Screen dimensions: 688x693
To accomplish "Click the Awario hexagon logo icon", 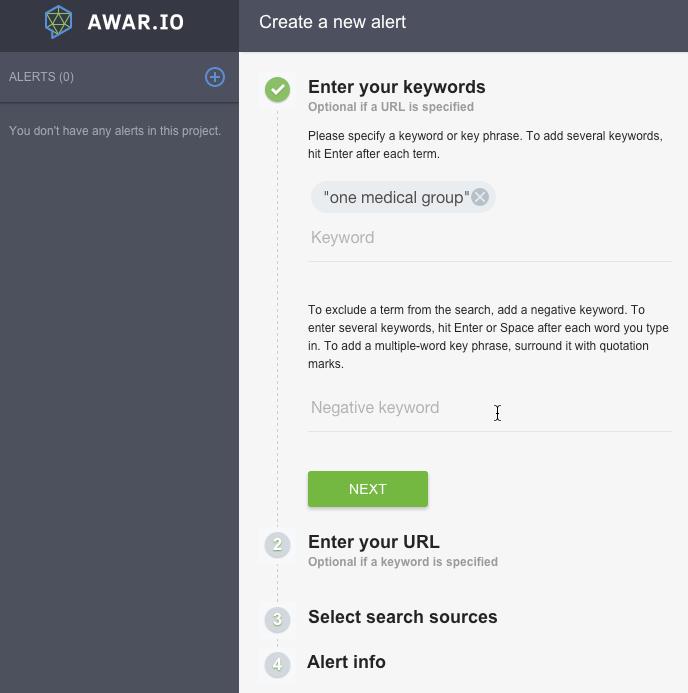I will tap(59, 22).
